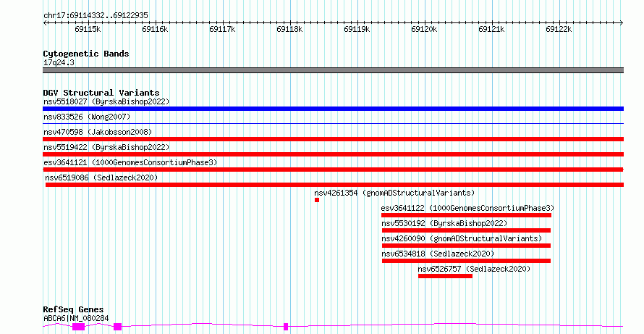
Task: Click the nsv6534818 (Sedlazeck2020) label
Action: (x=438, y=254)
